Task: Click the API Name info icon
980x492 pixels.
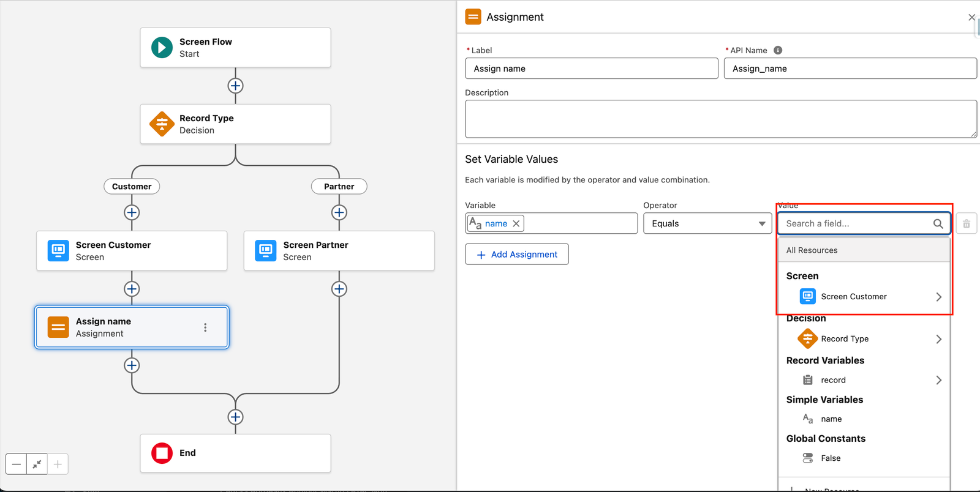Action: click(778, 50)
